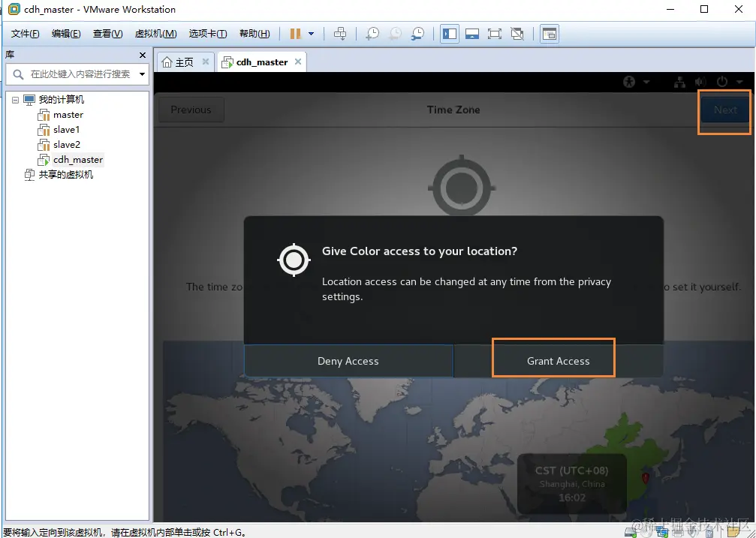Close the 库 library panel
The image size is (756, 538).
(142, 56)
